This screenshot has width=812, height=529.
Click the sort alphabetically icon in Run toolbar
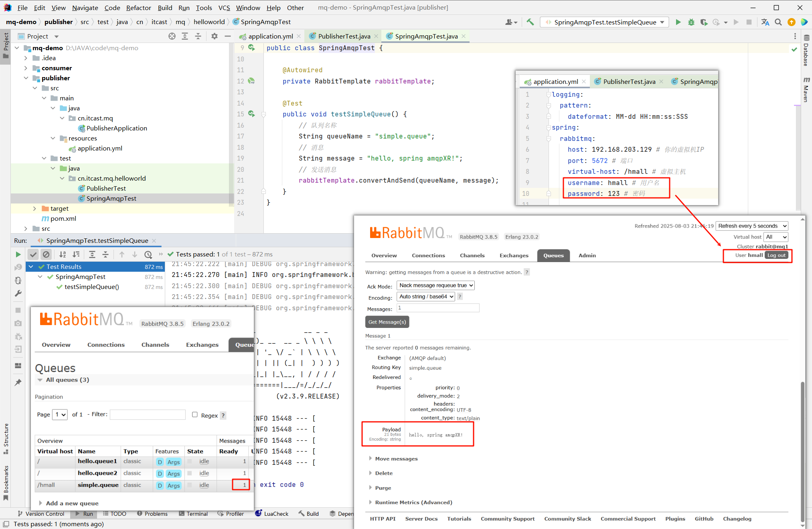pyautogui.click(x=63, y=254)
